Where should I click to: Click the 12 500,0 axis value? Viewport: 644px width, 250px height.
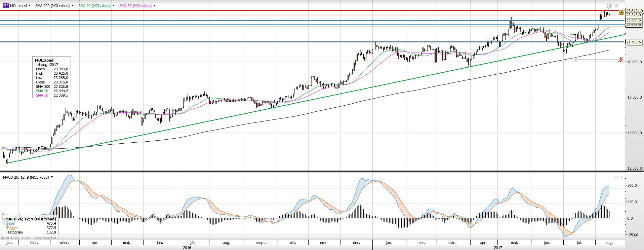coord(635,168)
